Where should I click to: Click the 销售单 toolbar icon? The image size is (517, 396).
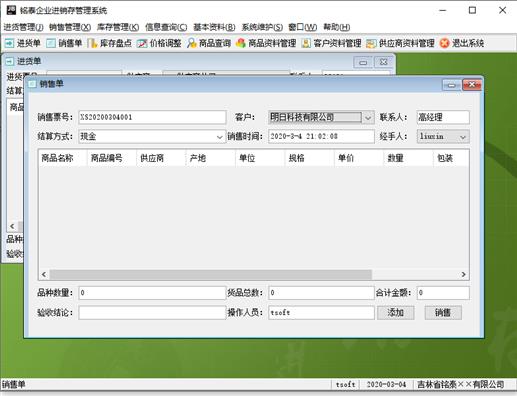(51, 43)
